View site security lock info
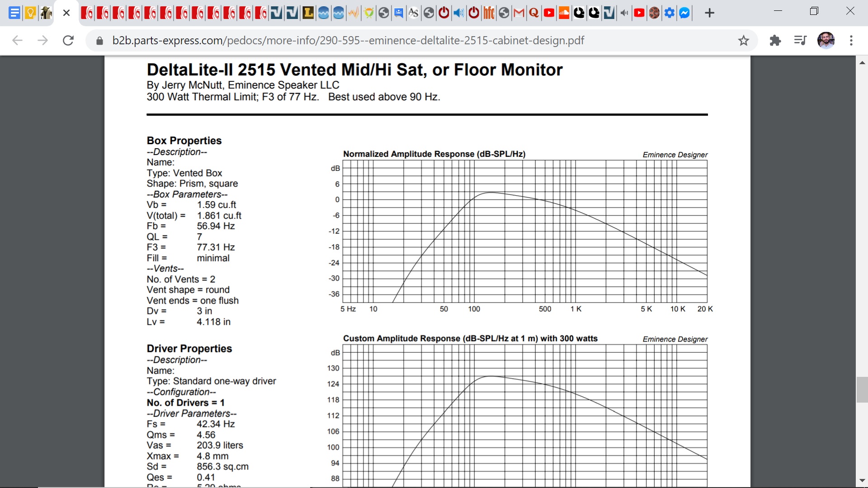 99,41
